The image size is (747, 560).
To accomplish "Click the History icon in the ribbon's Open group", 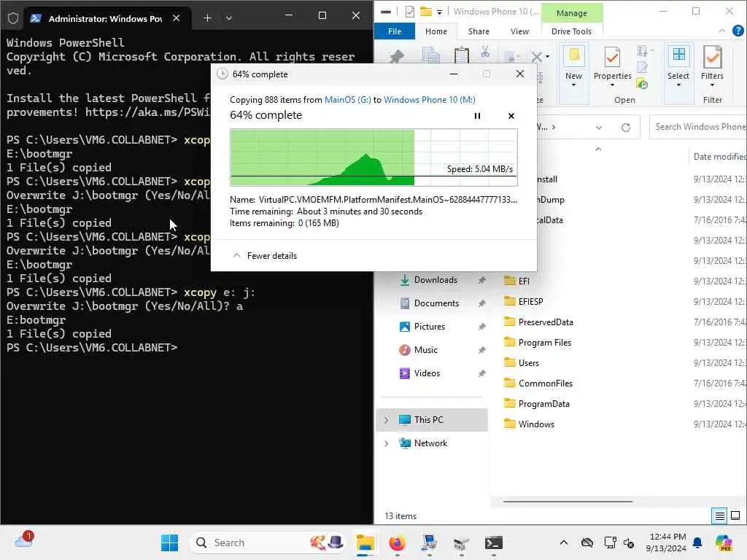I will pos(642,85).
